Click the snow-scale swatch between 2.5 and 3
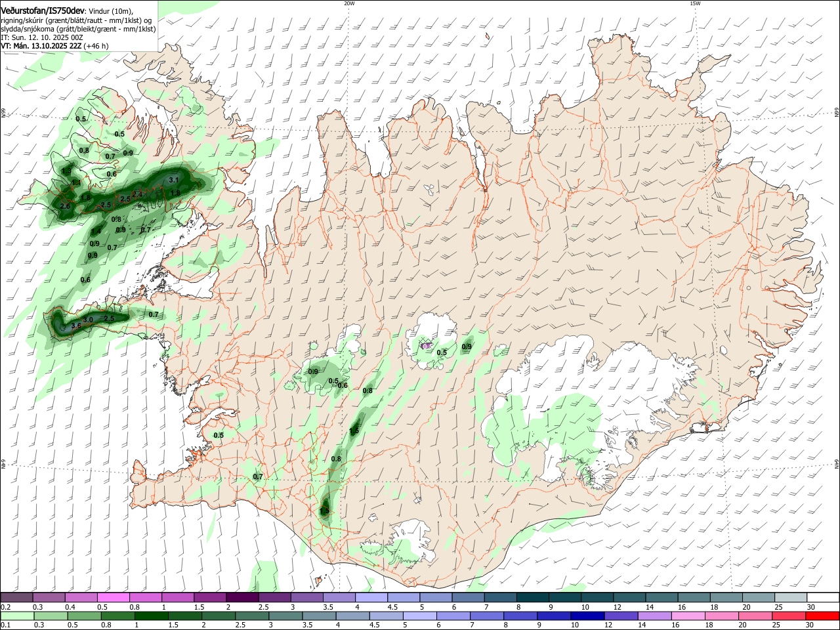Image resolution: width=840 pixels, height=630 pixels. pos(274,598)
